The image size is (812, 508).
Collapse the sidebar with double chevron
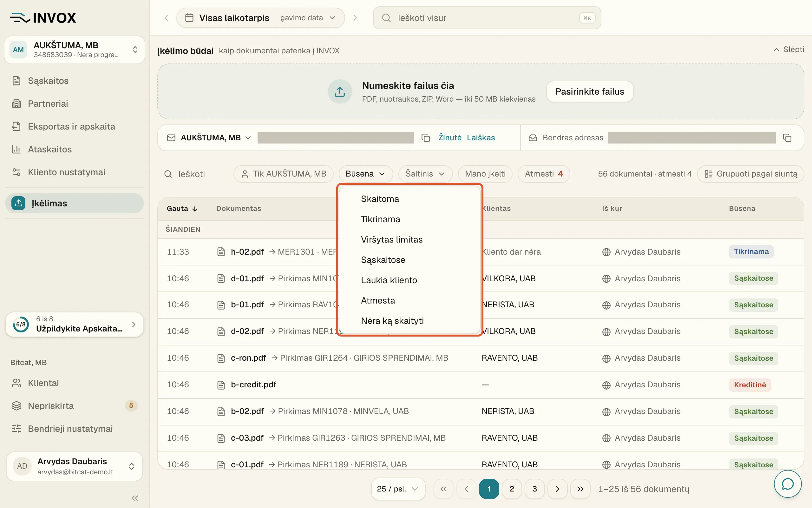[x=135, y=498]
